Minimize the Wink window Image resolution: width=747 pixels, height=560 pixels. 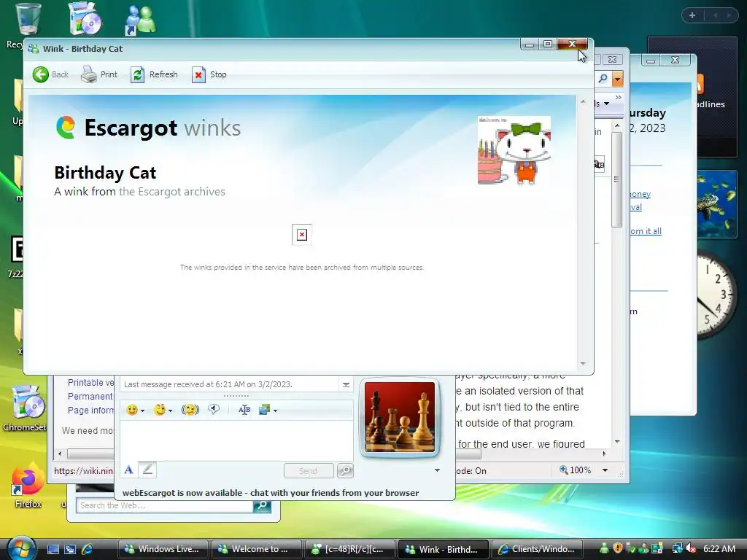530,44
